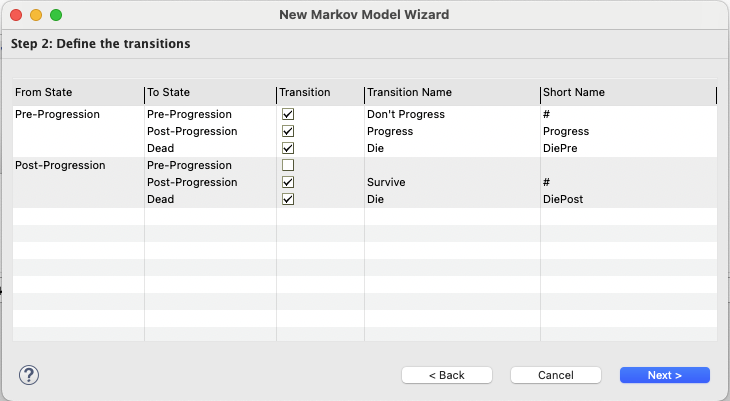Viewport: 730px width, 401px height.
Task: Cancel the Markov Model wizard
Action: point(555,375)
